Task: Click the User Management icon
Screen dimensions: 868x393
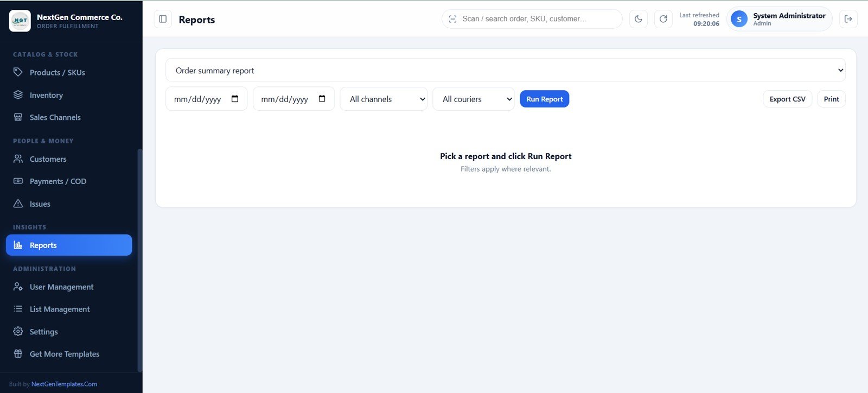Action: [x=18, y=287]
